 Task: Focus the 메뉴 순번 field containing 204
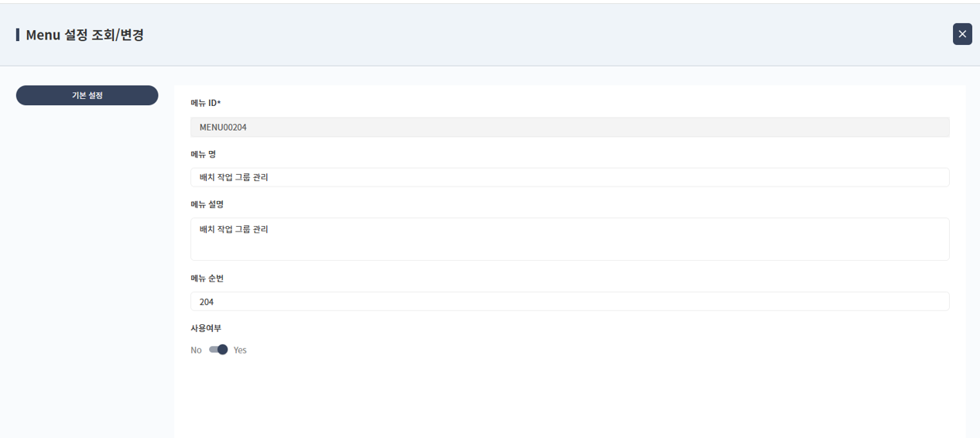(x=569, y=301)
